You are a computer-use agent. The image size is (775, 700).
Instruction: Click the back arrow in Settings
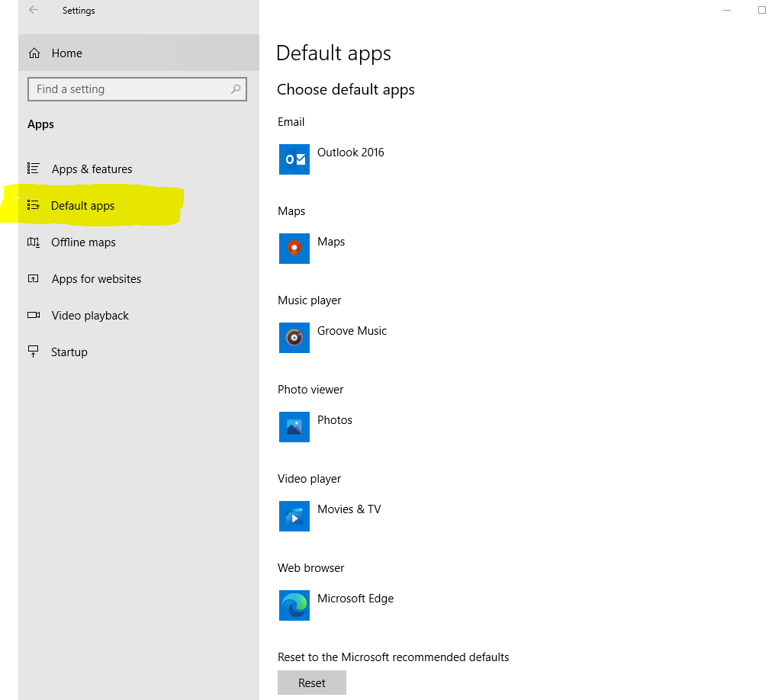34,10
